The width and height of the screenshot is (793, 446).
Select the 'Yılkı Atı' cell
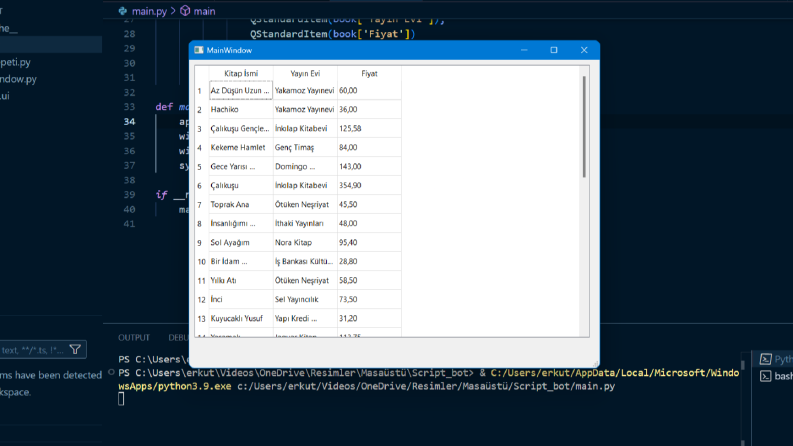[x=241, y=280]
